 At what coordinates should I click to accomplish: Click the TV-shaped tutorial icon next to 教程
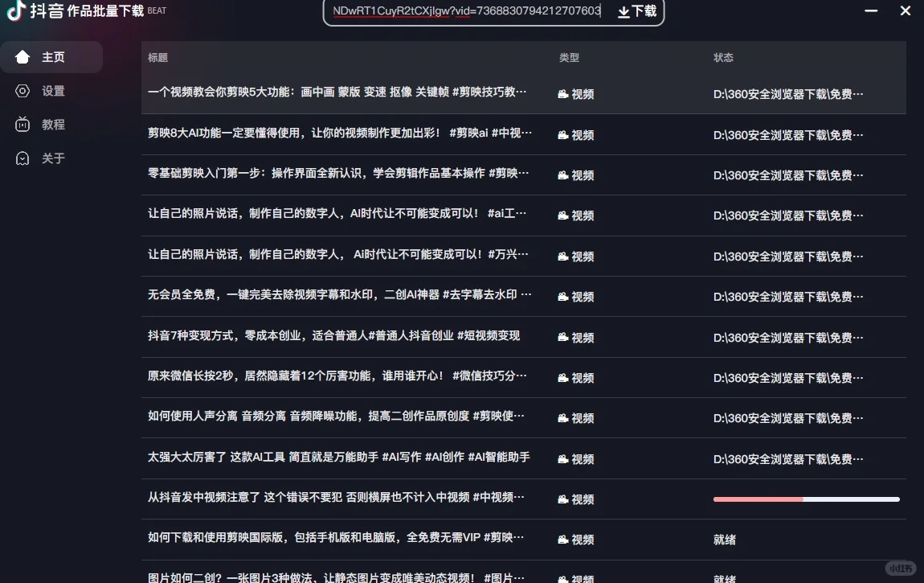(22, 125)
